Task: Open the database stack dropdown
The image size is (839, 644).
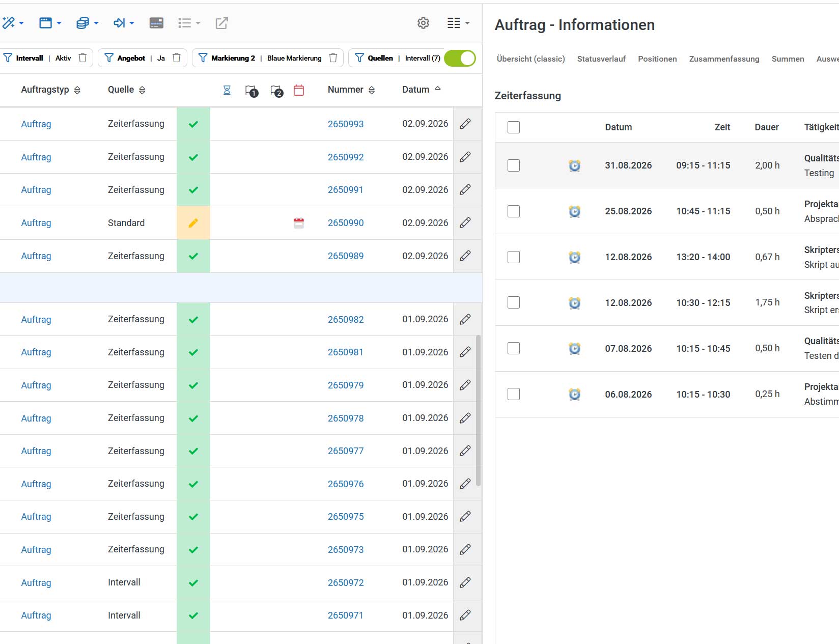Action: tap(87, 23)
